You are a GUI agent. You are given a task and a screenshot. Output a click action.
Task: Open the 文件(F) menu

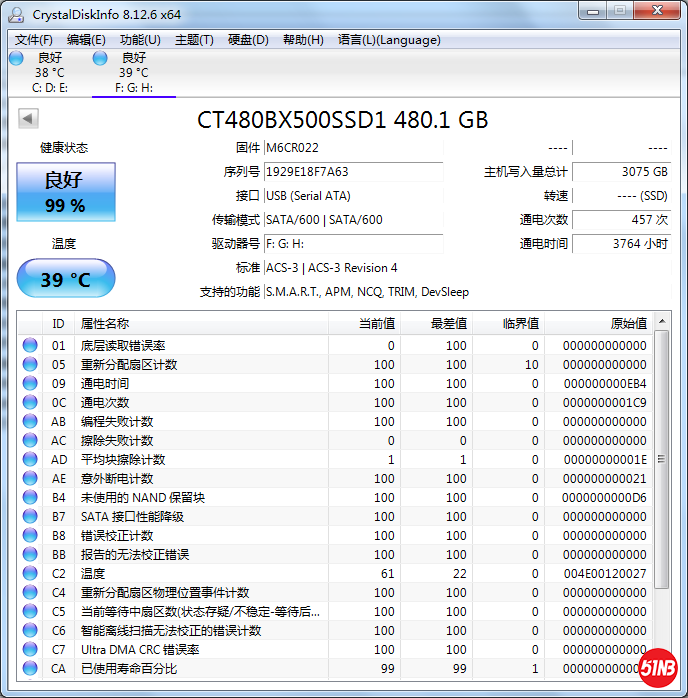(x=34, y=40)
